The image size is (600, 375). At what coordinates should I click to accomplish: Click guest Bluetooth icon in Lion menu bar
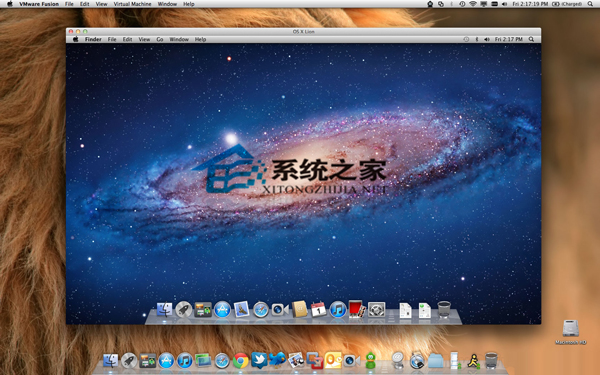477,39
